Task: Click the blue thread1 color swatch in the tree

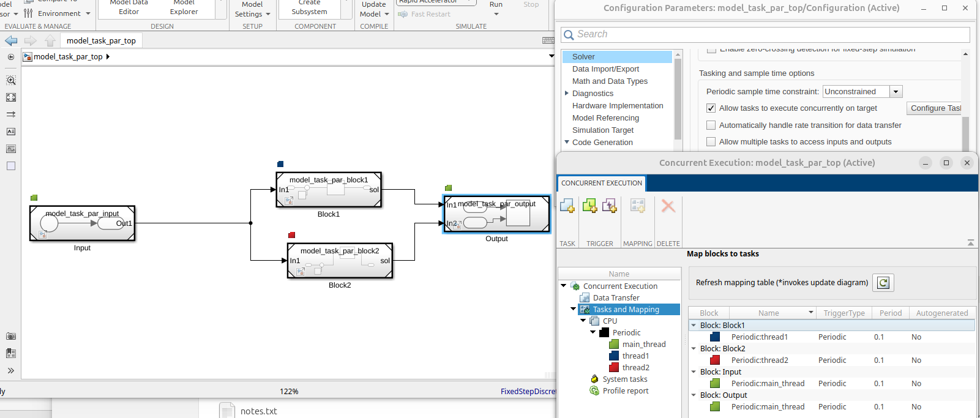Action: point(614,356)
